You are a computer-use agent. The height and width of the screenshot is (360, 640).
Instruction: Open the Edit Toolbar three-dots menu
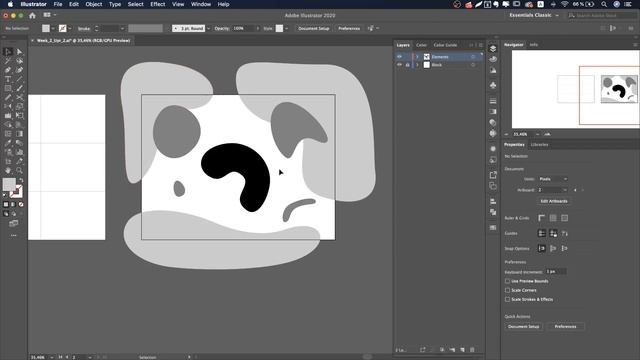(x=13, y=236)
